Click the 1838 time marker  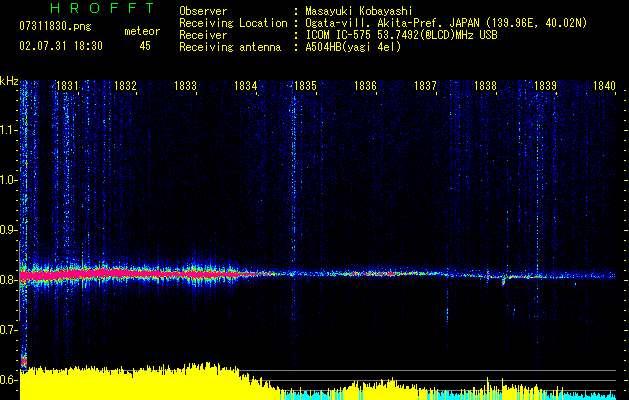pyautogui.click(x=485, y=86)
